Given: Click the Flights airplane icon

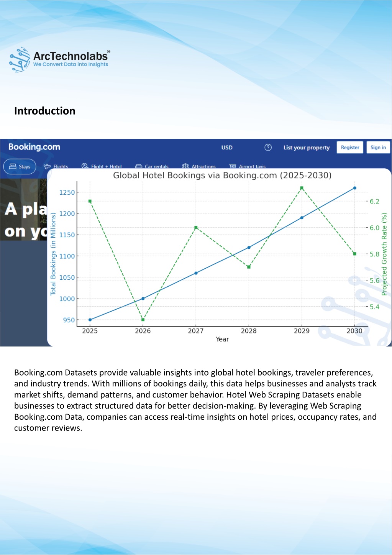Looking at the screenshot, I should point(47,166).
